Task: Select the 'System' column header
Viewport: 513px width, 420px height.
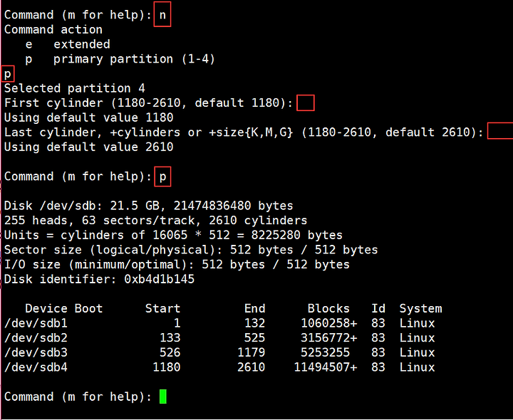Action: (x=421, y=308)
